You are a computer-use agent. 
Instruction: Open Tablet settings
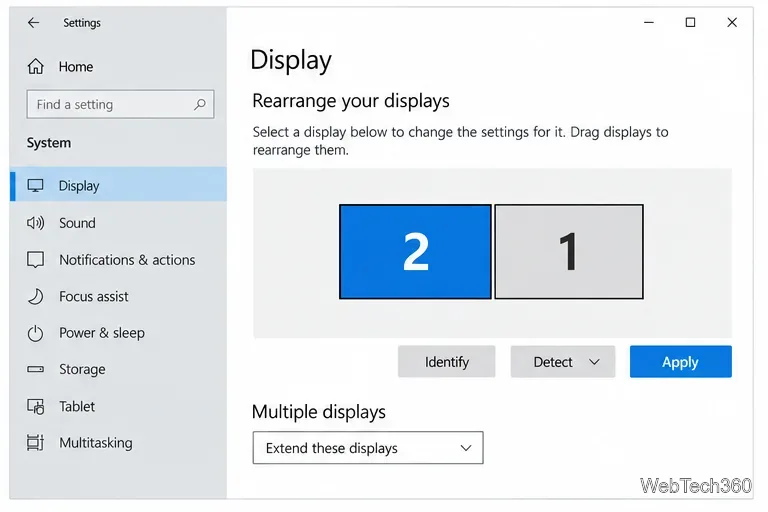pyautogui.click(x=119, y=406)
